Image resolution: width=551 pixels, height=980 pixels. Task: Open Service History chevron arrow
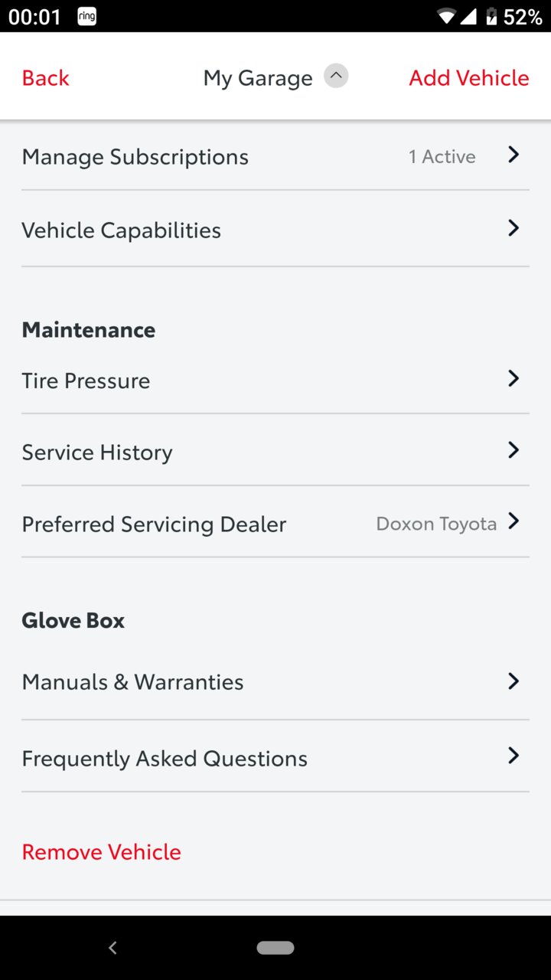pyautogui.click(x=514, y=450)
